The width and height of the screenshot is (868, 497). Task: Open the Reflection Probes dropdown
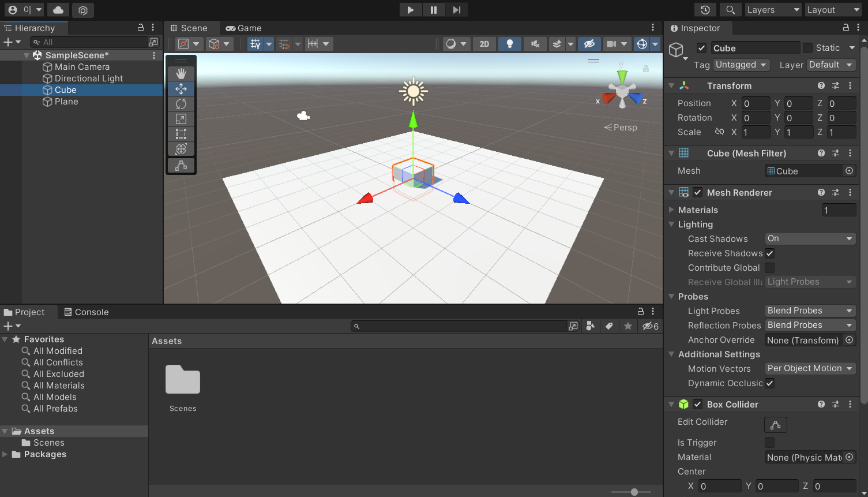coord(810,325)
